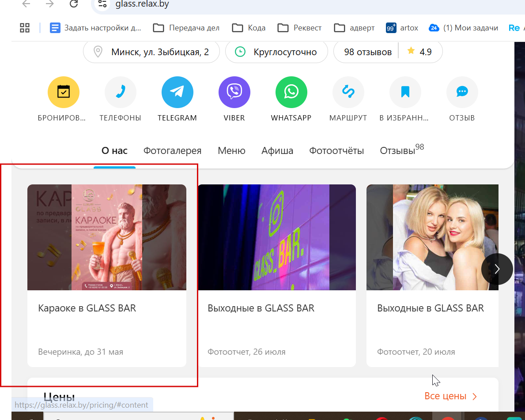Open the Передача дел bookmark folder

click(x=186, y=28)
